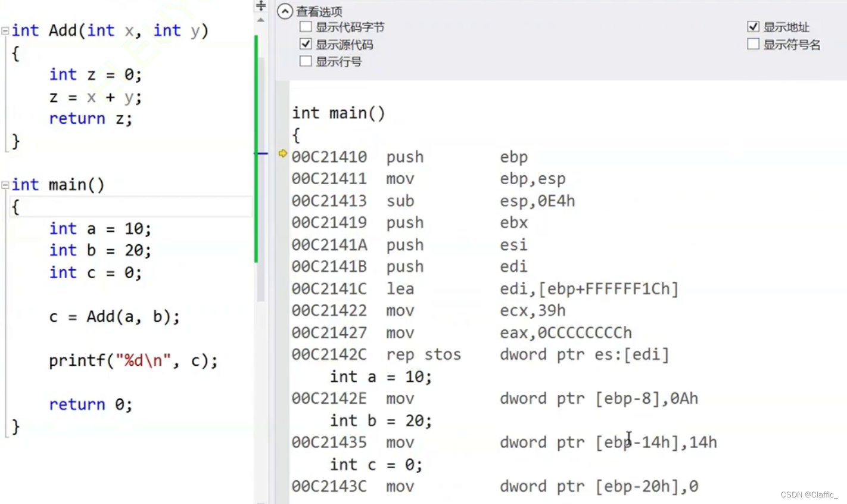Click 'c = Add(a, b);' source line

coord(114,317)
